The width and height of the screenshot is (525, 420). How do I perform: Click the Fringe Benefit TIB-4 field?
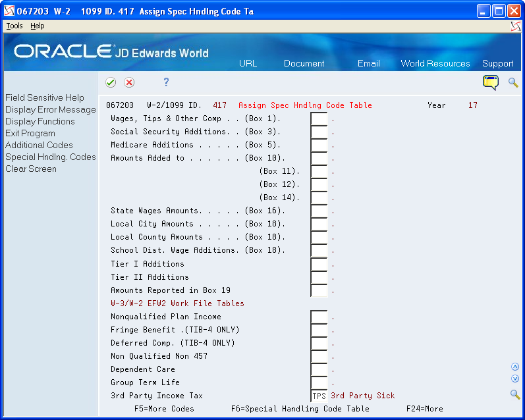pos(319,330)
